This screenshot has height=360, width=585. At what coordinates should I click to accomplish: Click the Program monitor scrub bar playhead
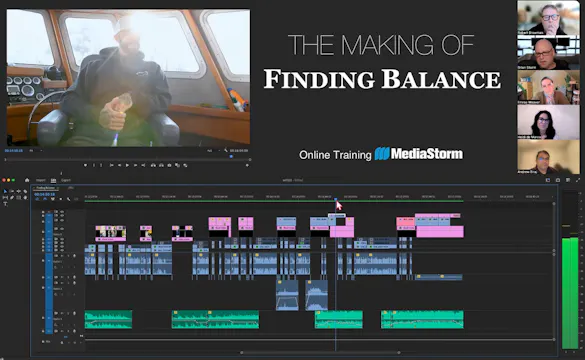[231, 157]
